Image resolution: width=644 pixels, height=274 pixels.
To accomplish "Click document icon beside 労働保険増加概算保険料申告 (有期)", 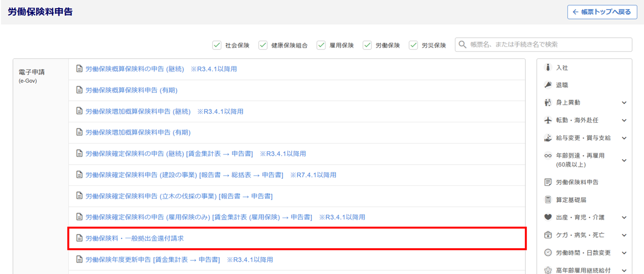I will tap(79, 132).
